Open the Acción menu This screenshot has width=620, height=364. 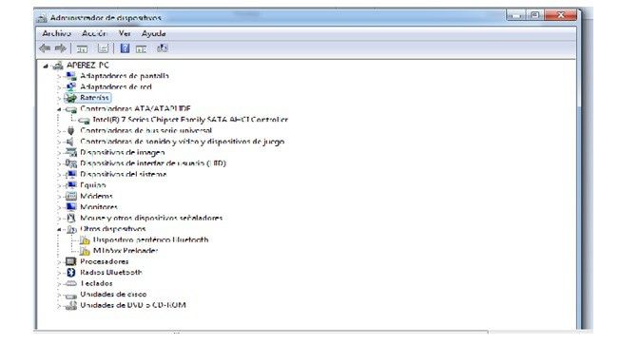click(x=94, y=33)
